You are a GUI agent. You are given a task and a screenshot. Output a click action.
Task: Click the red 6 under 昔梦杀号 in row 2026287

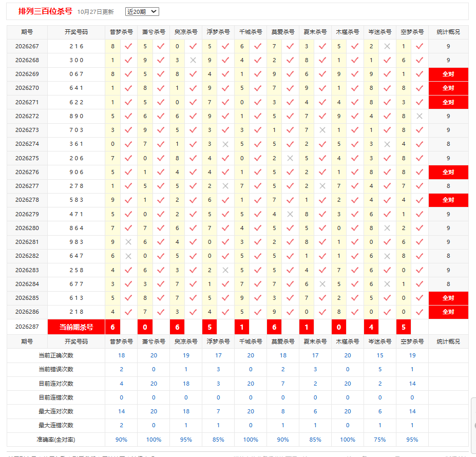tap(112, 327)
